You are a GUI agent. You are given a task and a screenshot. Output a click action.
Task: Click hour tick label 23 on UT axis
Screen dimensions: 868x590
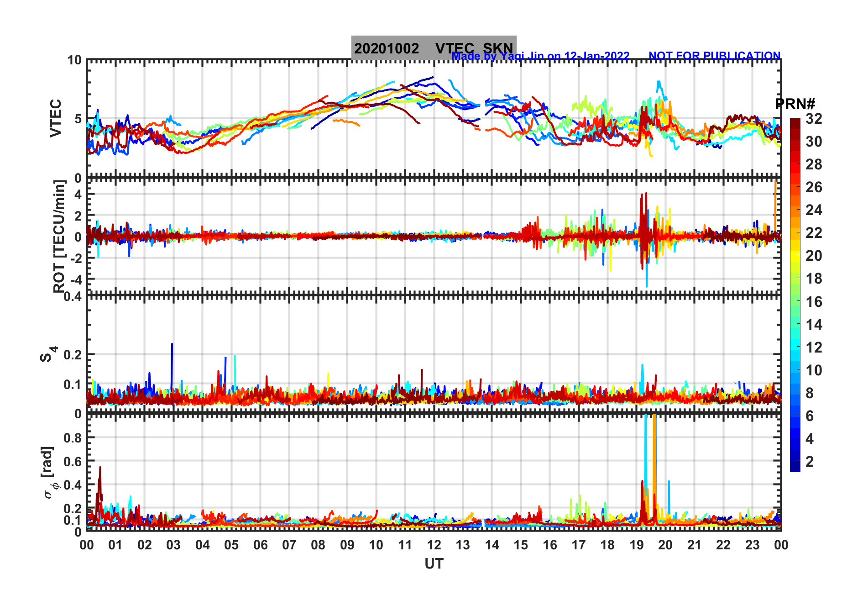point(752,545)
